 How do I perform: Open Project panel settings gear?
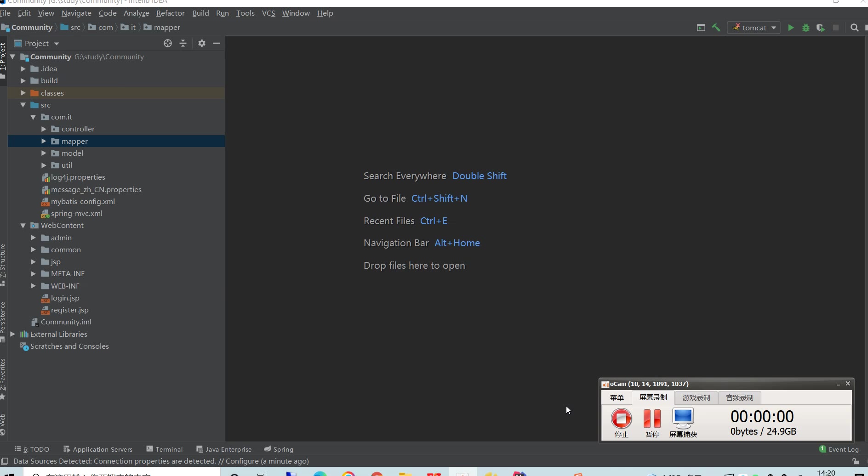pyautogui.click(x=201, y=43)
